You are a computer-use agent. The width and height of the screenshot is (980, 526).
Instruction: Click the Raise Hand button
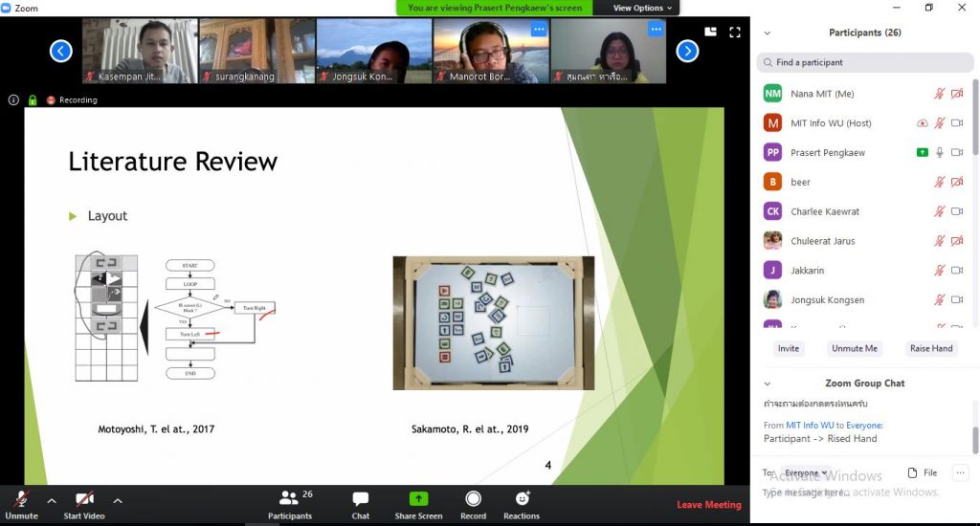pos(930,349)
